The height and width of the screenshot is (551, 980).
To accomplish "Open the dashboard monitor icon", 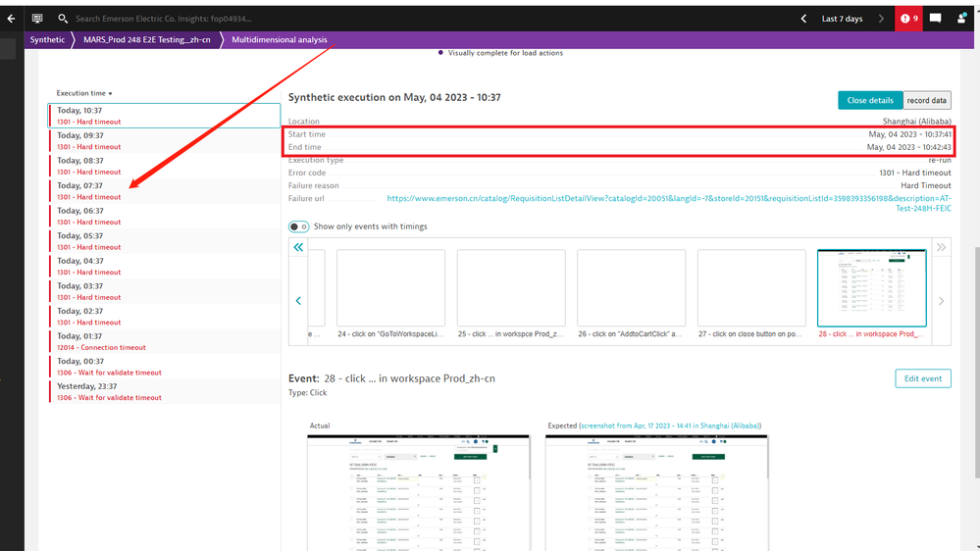I will (37, 19).
